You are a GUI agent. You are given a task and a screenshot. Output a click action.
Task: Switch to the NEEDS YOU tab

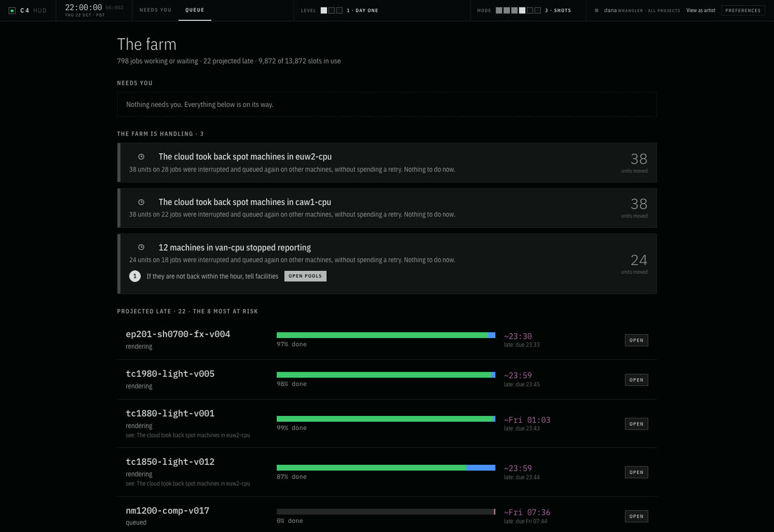click(x=155, y=10)
